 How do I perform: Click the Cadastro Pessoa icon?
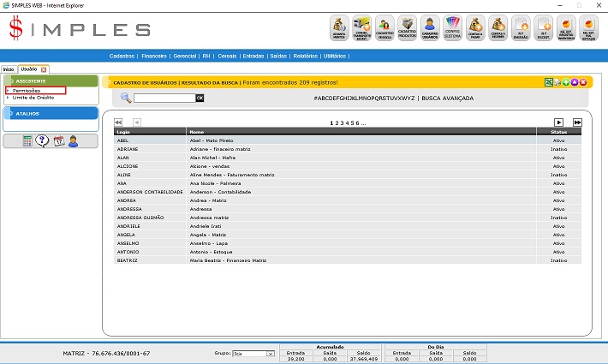384,28
